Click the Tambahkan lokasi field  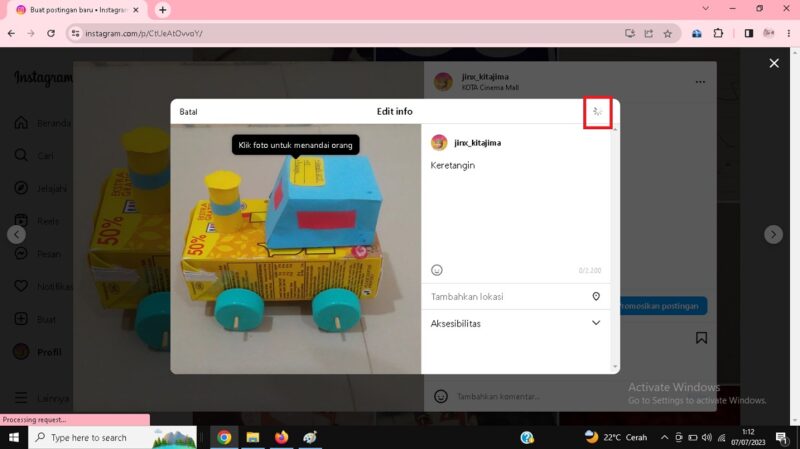point(515,296)
